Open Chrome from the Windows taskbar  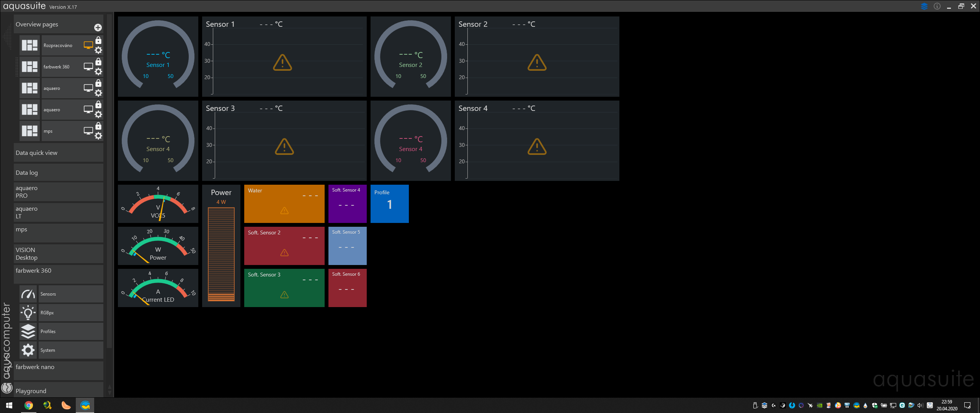point(29,405)
